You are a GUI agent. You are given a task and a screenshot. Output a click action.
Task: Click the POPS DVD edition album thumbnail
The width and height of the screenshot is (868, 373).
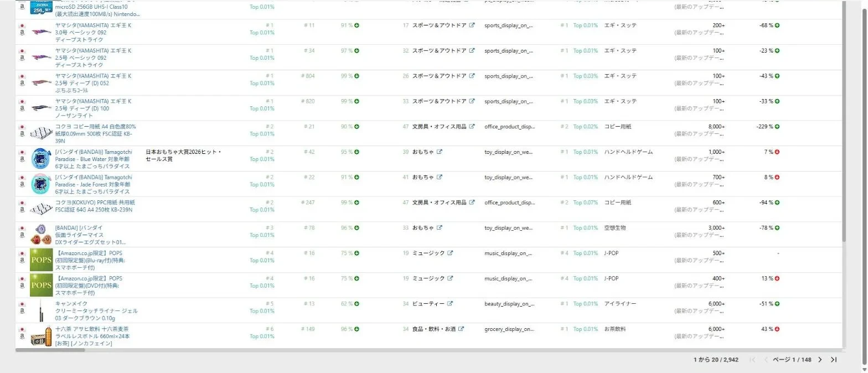tap(41, 286)
